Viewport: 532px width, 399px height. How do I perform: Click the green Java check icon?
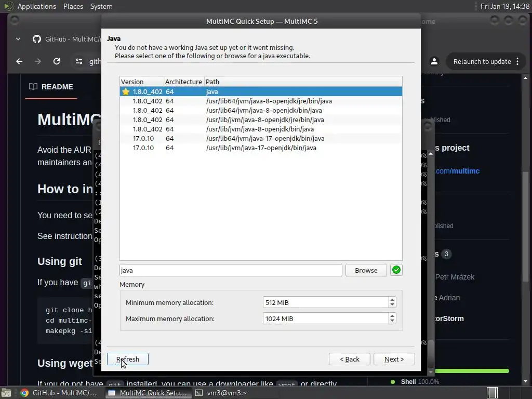coord(396,270)
